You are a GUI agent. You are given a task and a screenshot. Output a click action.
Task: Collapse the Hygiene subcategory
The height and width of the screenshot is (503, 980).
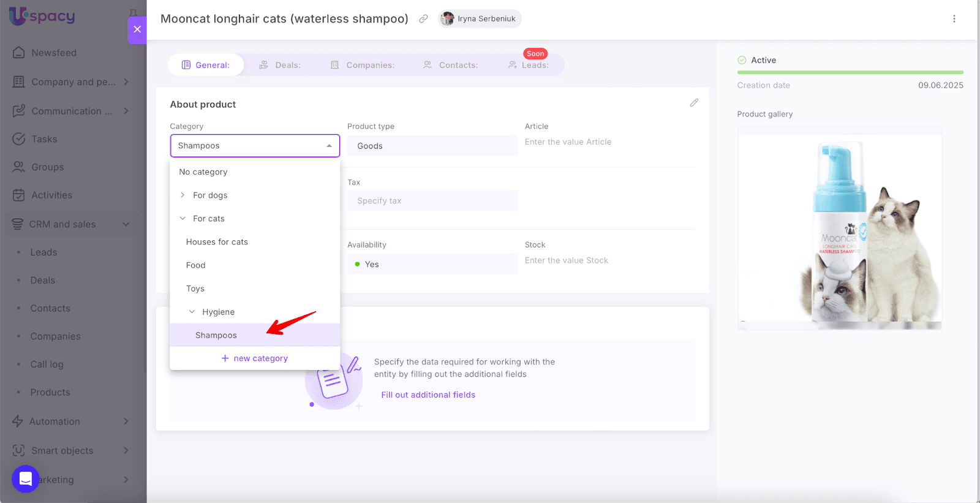192,312
